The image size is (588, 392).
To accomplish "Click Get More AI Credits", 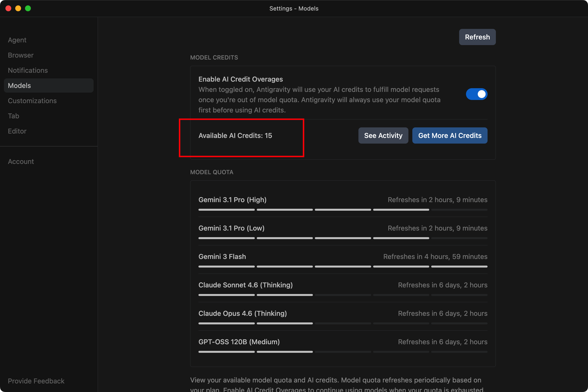I will click(450, 135).
